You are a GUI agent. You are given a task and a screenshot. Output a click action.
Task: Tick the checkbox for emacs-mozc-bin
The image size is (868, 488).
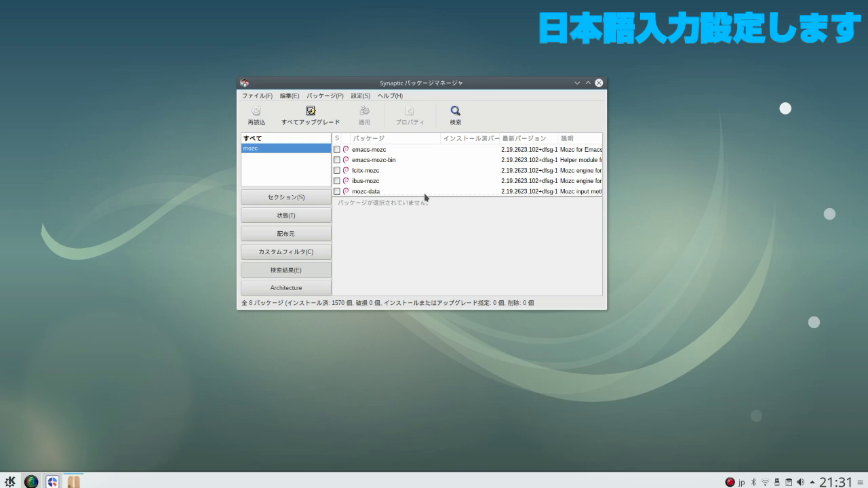(336, 160)
